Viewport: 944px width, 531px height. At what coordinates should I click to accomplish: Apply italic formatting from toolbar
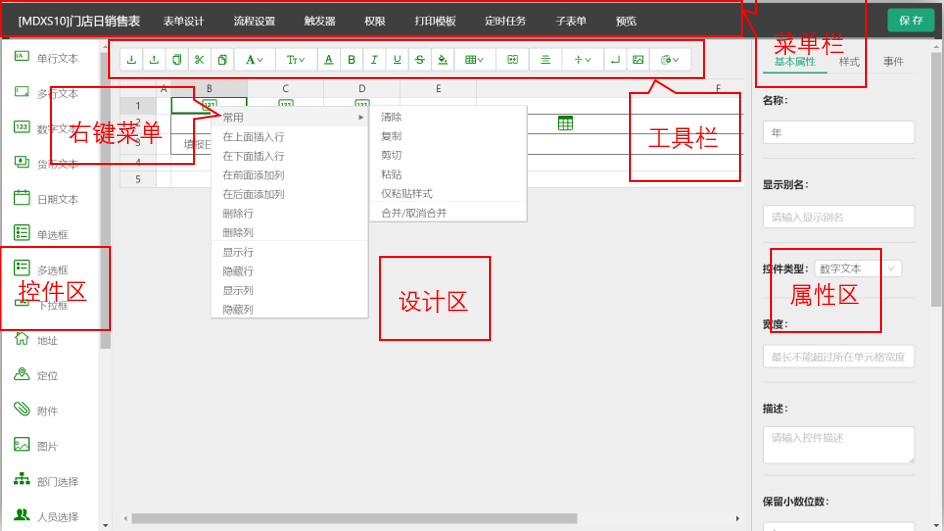point(374,60)
